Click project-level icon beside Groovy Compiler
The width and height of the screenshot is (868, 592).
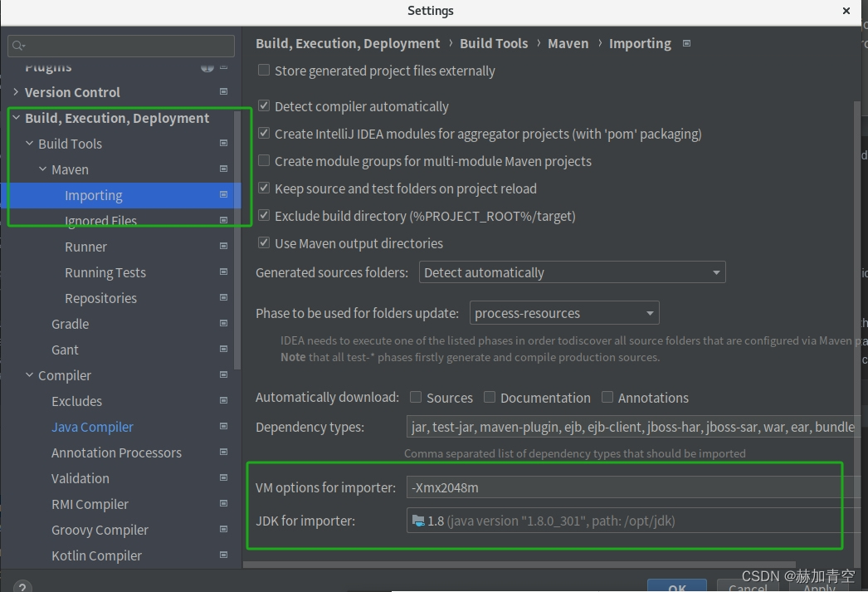coord(224,529)
